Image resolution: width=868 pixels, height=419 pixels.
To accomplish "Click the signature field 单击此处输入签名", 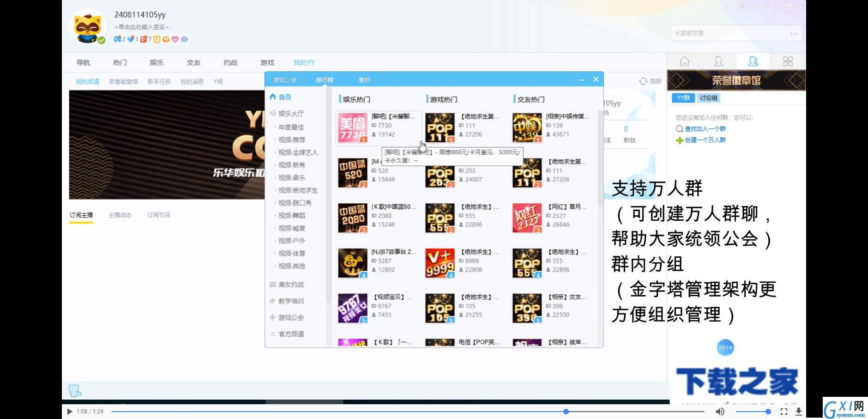I will pos(142,27).
